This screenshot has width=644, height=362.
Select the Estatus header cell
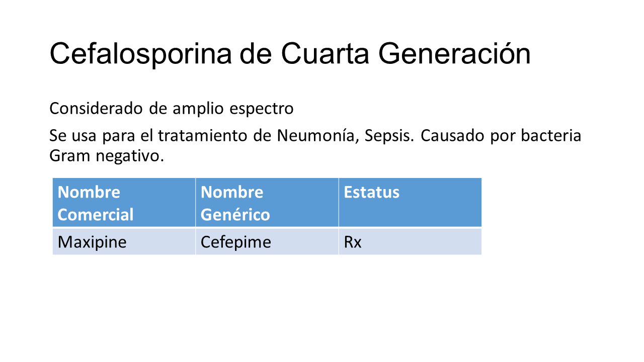410,203
